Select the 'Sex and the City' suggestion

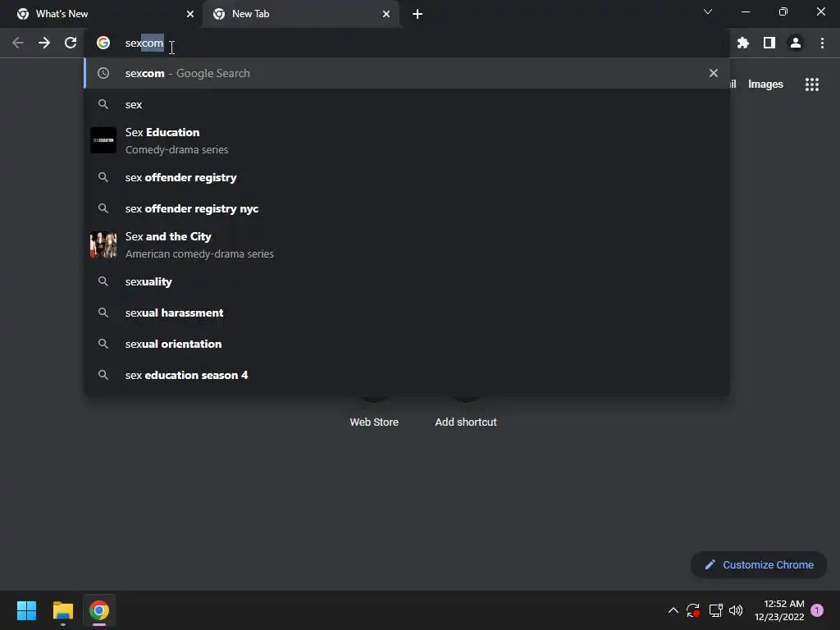(407, 244)
